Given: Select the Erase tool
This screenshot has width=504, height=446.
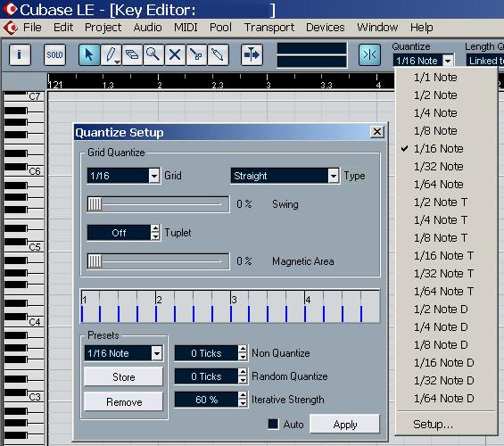Looking at the screenshot, I should pyautogui.click(x=132, y=54).
